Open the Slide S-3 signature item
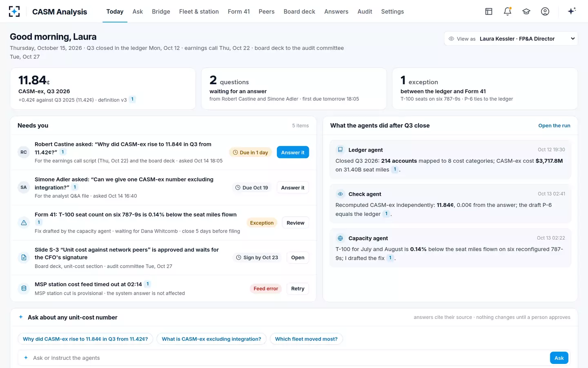This screenshot has width=588, height=368. (298, 258)
